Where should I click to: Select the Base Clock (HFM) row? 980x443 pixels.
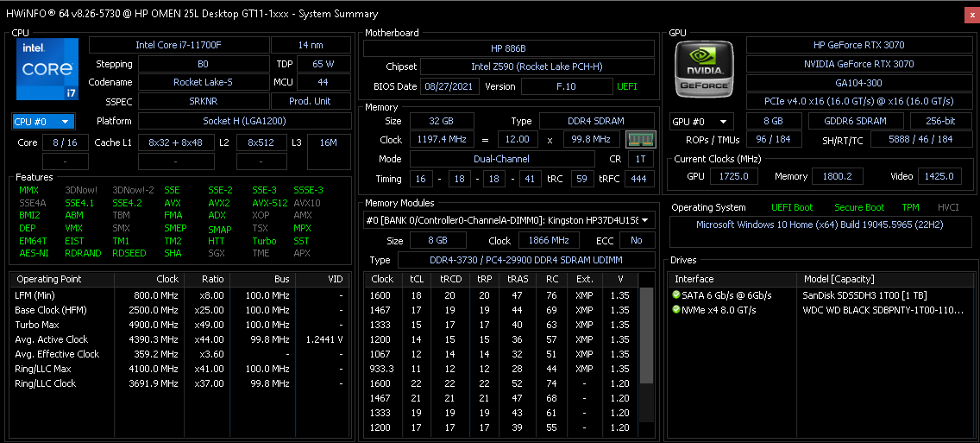click(179, 310)
